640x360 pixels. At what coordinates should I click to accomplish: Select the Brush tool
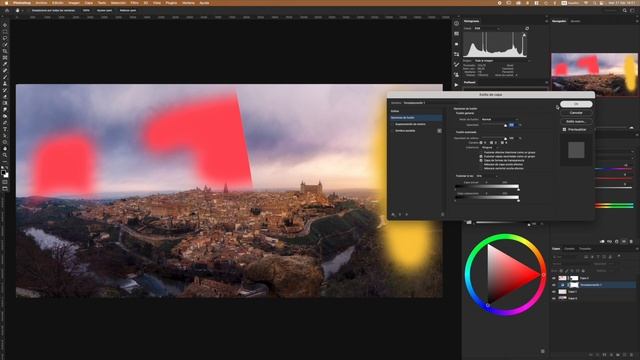(x=5, y=77)
